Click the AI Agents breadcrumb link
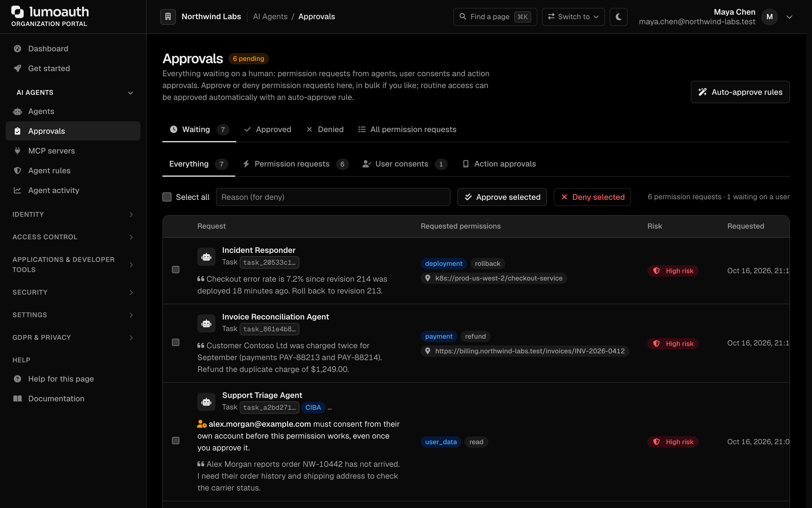Viewport: 812px width, 508px height. click(270, 16)
